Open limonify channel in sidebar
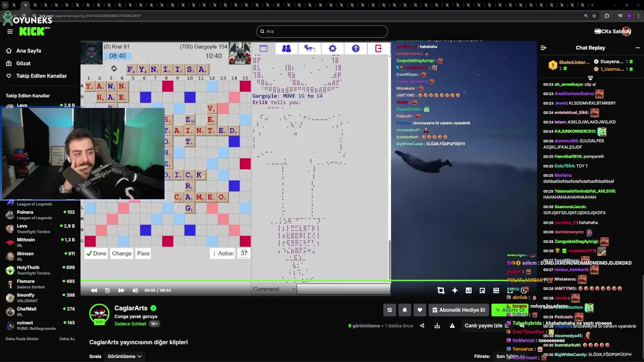The width and height of the screenshot is (644, 362). [x=40, y=298]
